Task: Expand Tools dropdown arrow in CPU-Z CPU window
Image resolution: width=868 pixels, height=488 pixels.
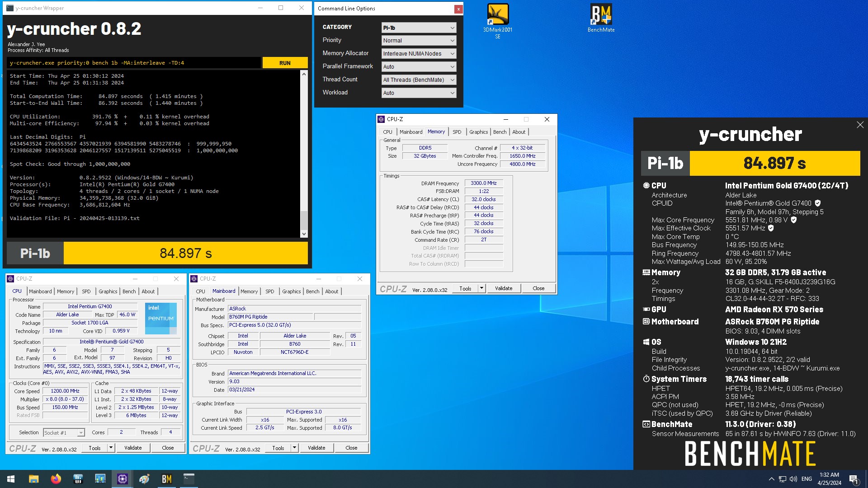Action: (x=111, y=448)
